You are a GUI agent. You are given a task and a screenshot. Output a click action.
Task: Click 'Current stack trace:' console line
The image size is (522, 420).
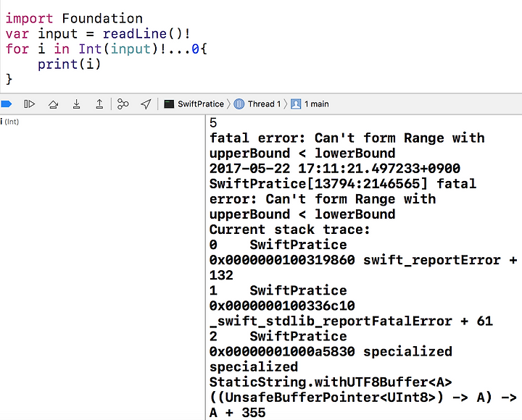click(289, 230)
